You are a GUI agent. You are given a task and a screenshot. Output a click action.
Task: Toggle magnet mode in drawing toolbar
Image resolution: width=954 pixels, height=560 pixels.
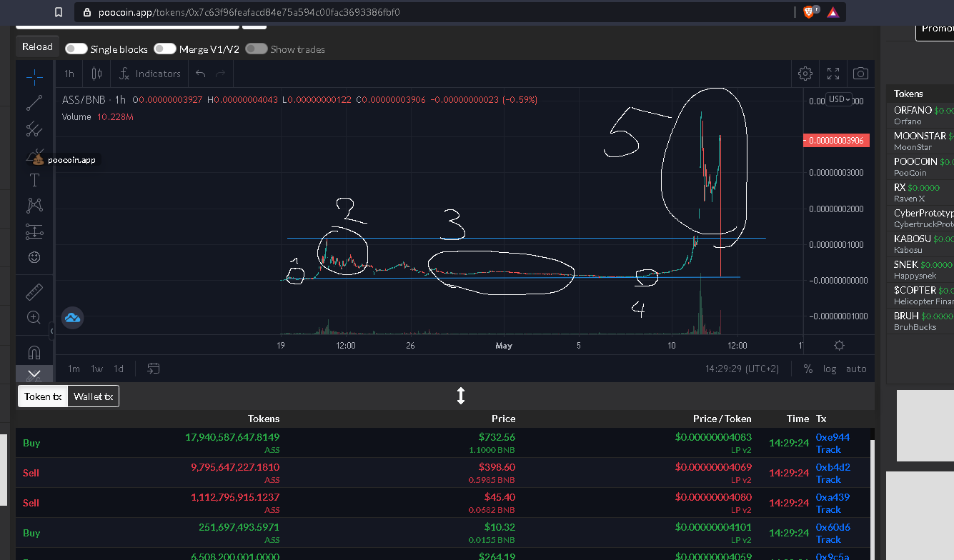click(x=34, y=352)
